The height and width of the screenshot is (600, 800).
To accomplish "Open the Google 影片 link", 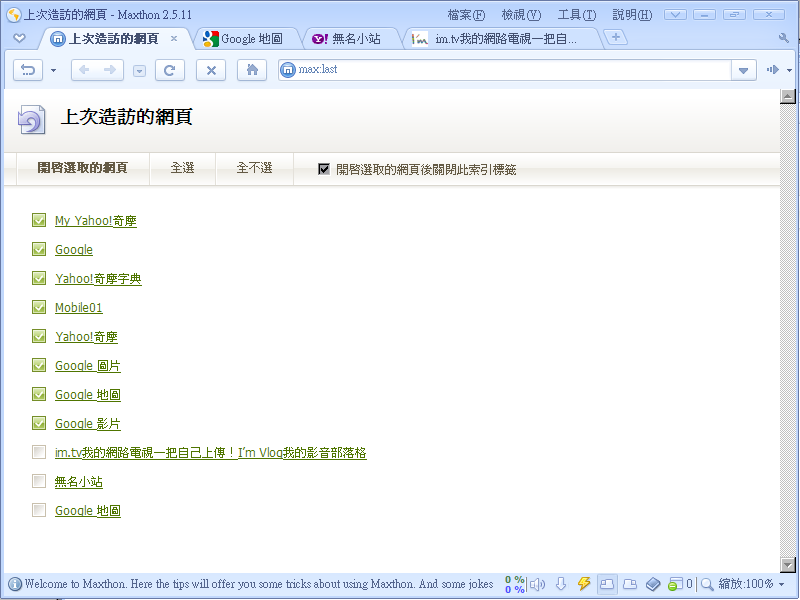I will (x=88, y=424).
